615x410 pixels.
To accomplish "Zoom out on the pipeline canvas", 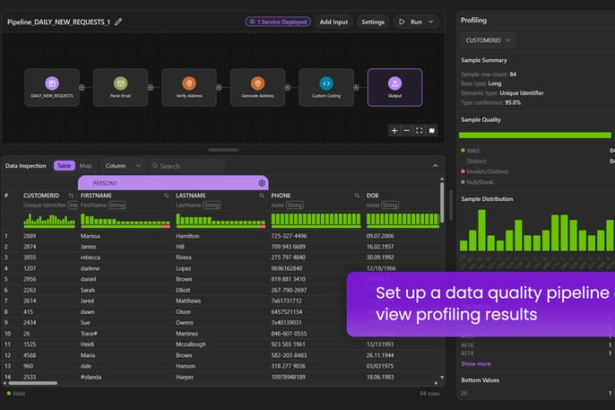I will pos(407,131).
